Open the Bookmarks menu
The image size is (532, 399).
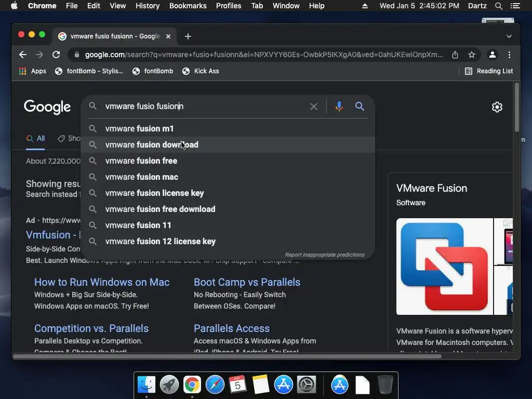(x=188, y=6)
